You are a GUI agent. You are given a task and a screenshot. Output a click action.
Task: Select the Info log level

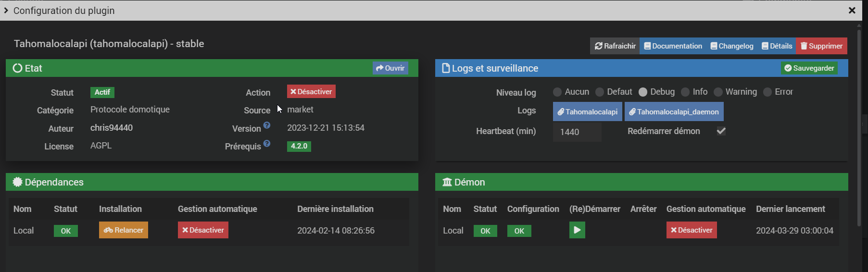pos(685,92)
